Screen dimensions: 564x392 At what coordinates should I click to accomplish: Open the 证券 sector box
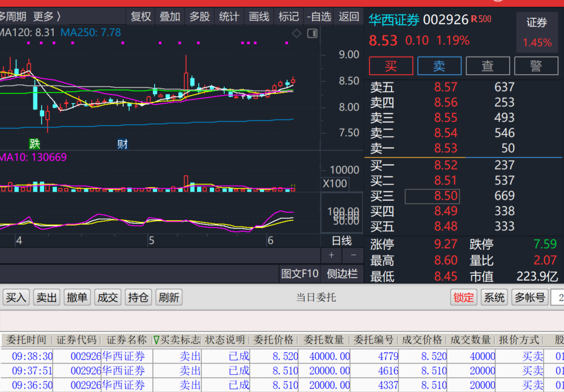click(x=537, y=32)
